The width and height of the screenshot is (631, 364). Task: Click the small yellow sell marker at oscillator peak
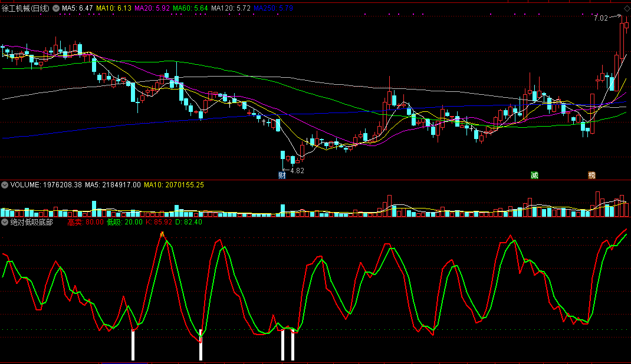[162, 234]
